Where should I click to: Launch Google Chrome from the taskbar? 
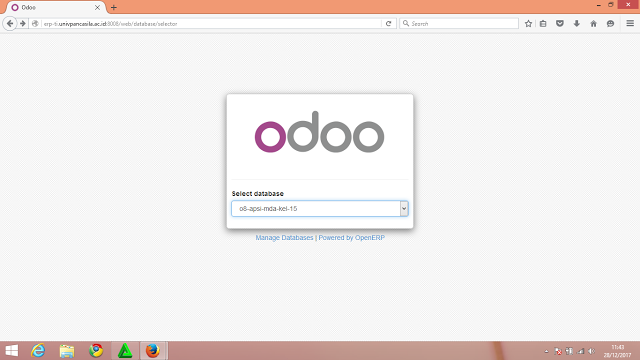point(96,351)
